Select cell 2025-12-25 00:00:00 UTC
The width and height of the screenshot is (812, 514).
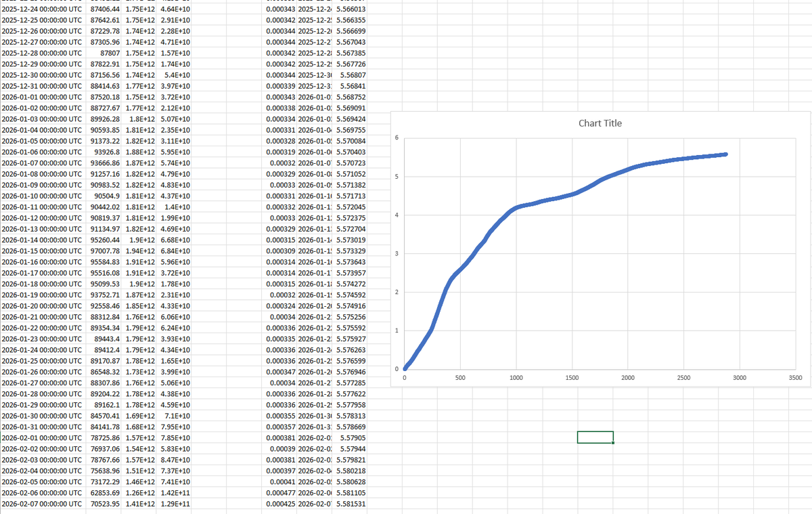click(x=43, y=21)
